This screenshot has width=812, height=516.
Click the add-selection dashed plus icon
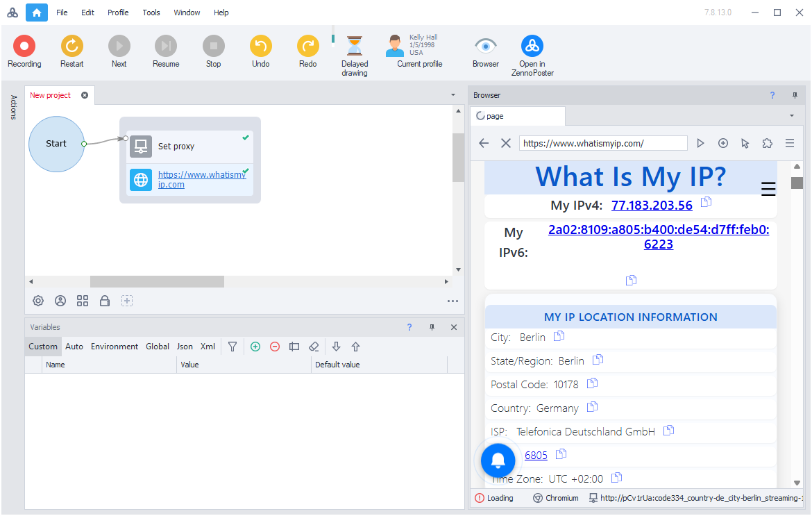pos(127,301)
